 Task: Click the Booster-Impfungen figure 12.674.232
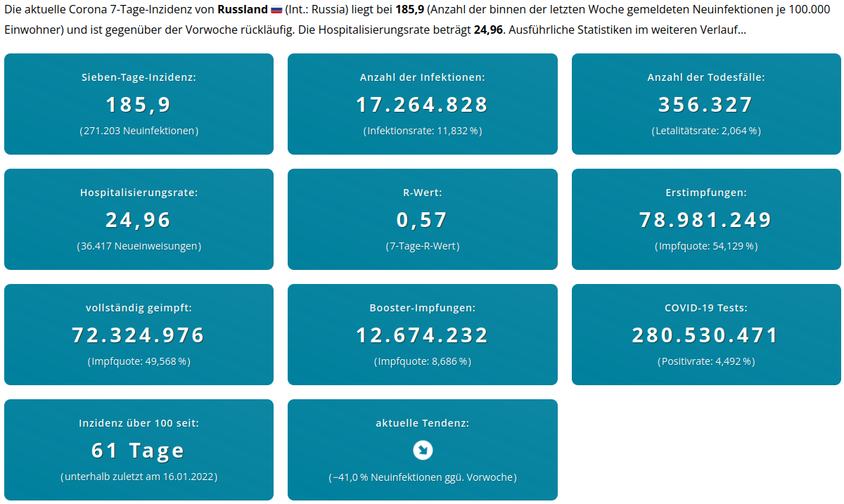[422, 335]
